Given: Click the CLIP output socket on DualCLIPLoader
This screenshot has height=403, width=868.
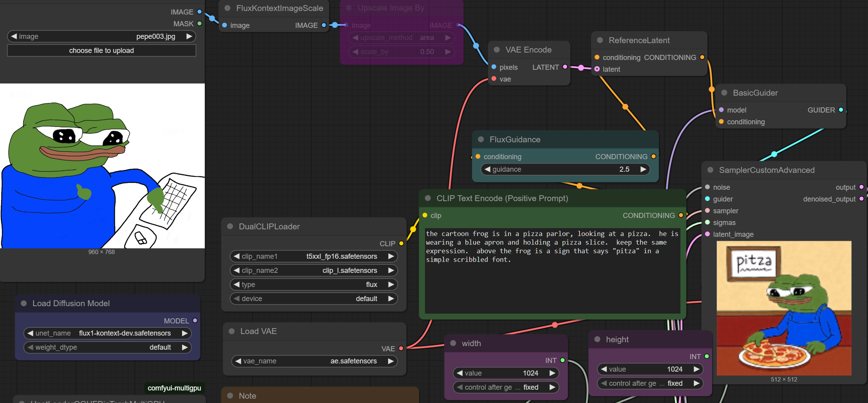Looking at the screenshot, I should coord(401,243).
